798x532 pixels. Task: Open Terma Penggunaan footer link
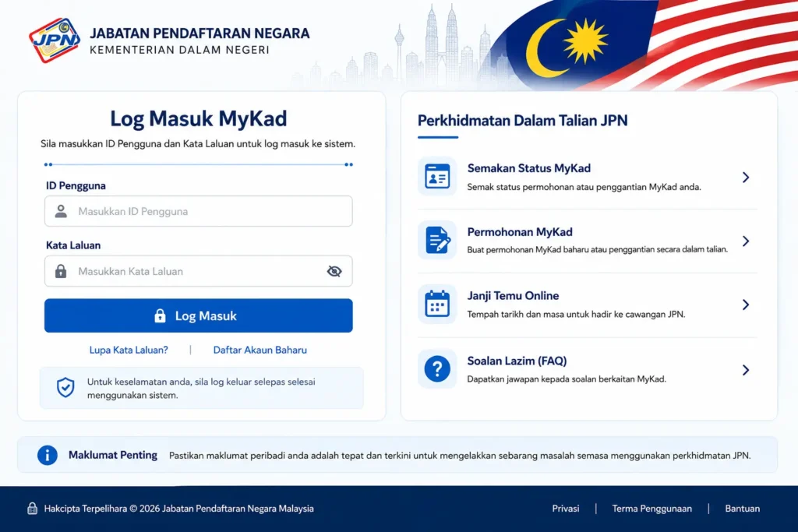coord(652,509)
